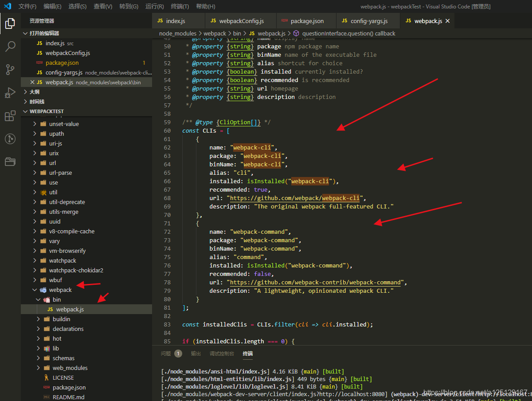This screenshot has width=532, height=401.
Task: Click line number 60 in gutter
Action: coord(167,131)
